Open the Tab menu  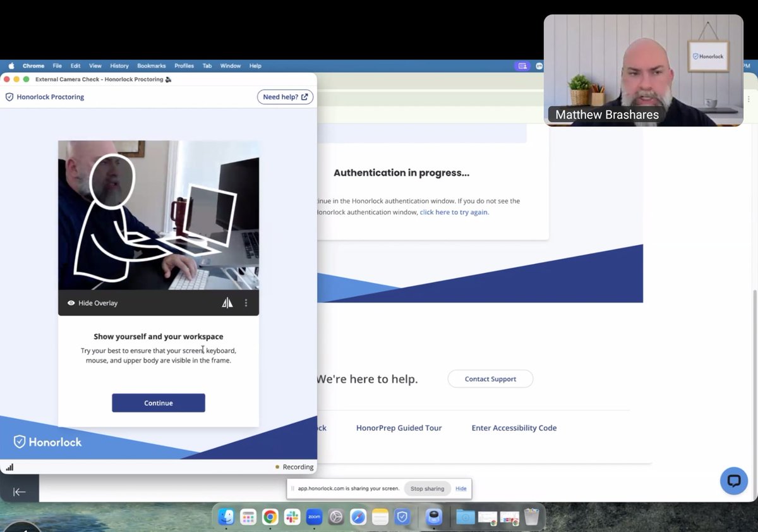(207, 66)
